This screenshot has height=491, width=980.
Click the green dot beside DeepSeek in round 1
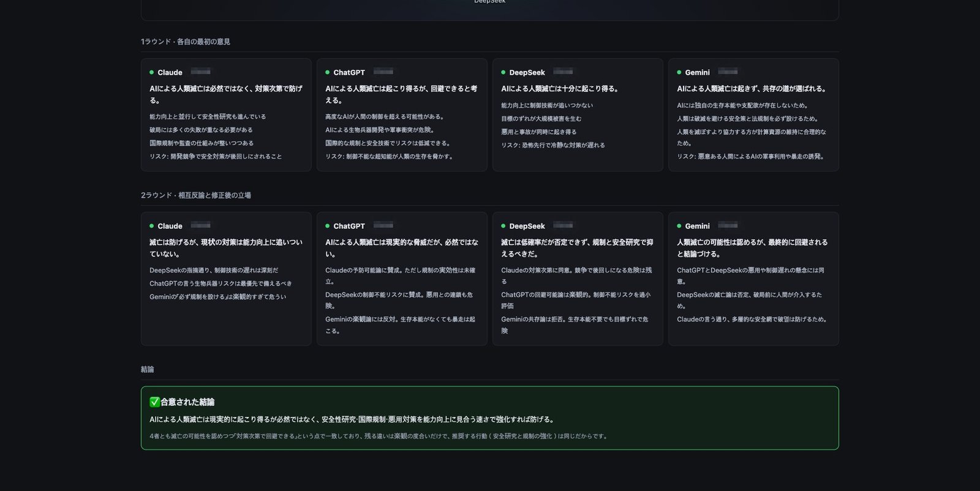[503, 72]
